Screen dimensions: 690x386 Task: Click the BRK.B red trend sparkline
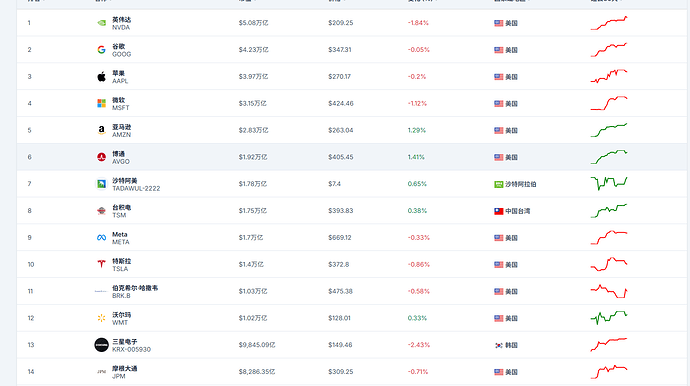coord(609,291)
